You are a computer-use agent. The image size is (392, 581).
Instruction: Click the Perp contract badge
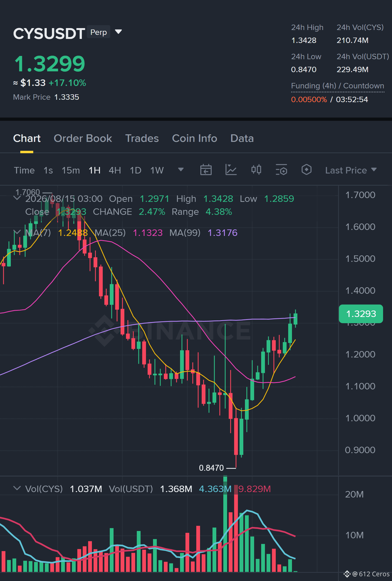98,32
